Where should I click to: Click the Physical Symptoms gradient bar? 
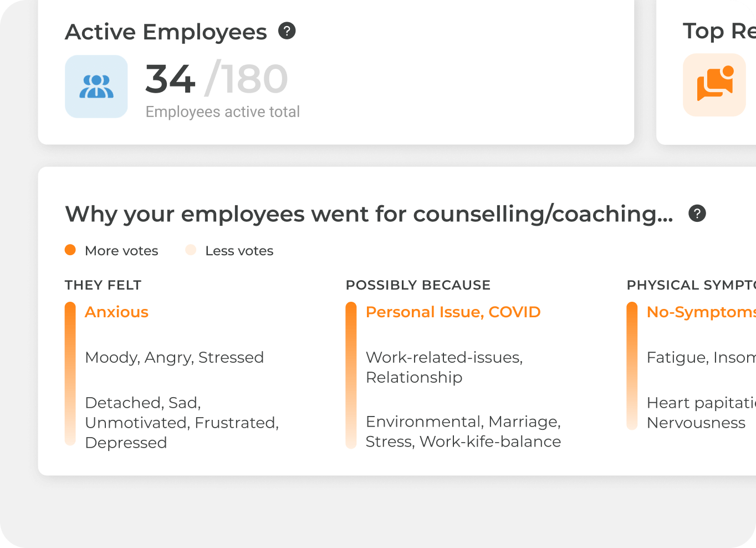pos(632,366)
